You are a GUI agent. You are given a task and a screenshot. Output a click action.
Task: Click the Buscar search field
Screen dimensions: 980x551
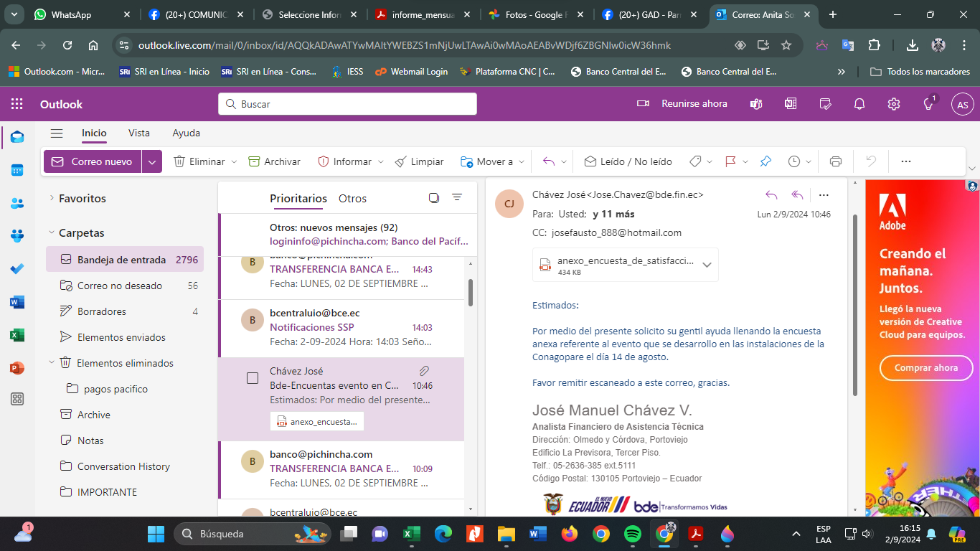click(348, 104)
